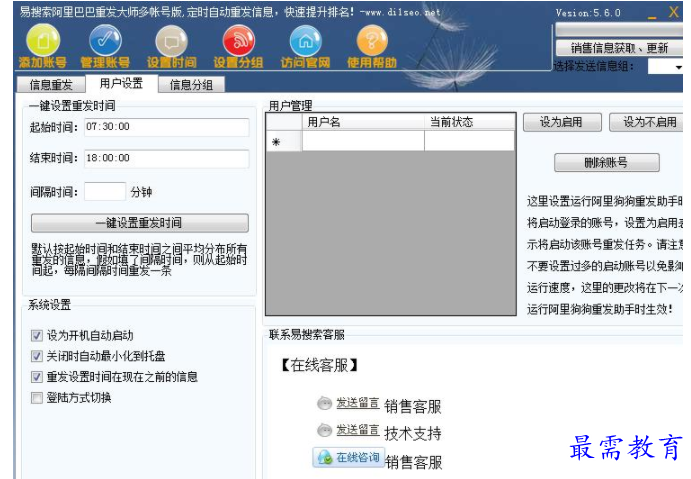Focus the 起始时间 input field
The image size is (691, 479).
point(167,127)
